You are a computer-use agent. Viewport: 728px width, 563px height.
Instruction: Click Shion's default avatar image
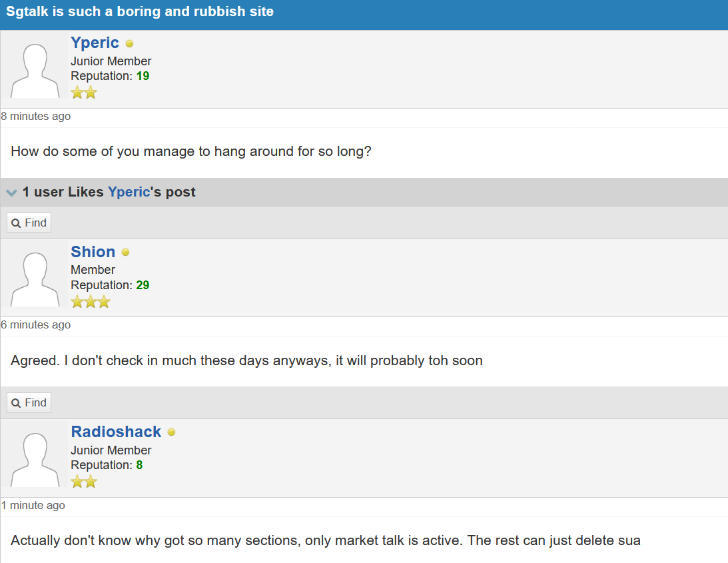(34, 279)
